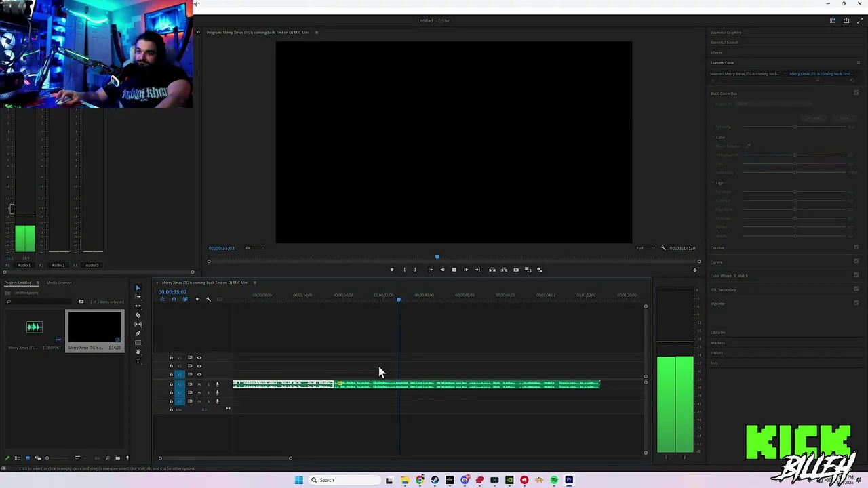Mute audio track A2
Image resolution: width=868 pixels, height=488 pixels.
click(x=199, y=392)
